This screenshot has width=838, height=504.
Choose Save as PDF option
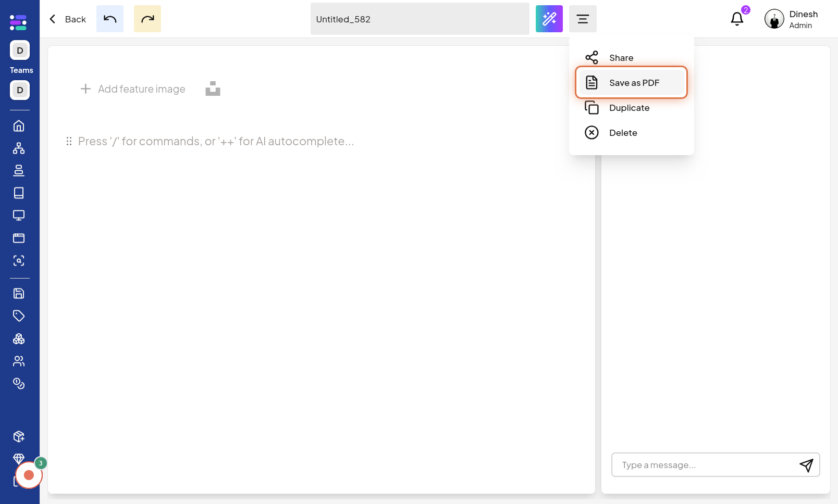pyautogui.click(x=631, y=83)
